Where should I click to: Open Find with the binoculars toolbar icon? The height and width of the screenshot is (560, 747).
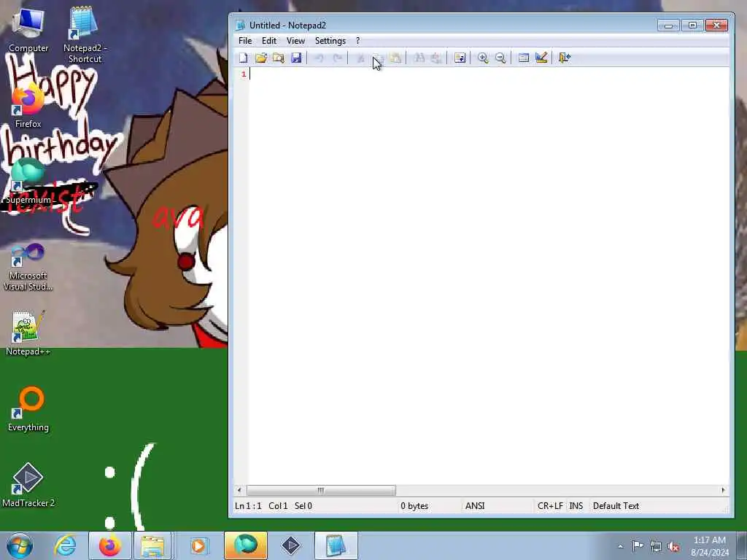(x=419, y=58)
